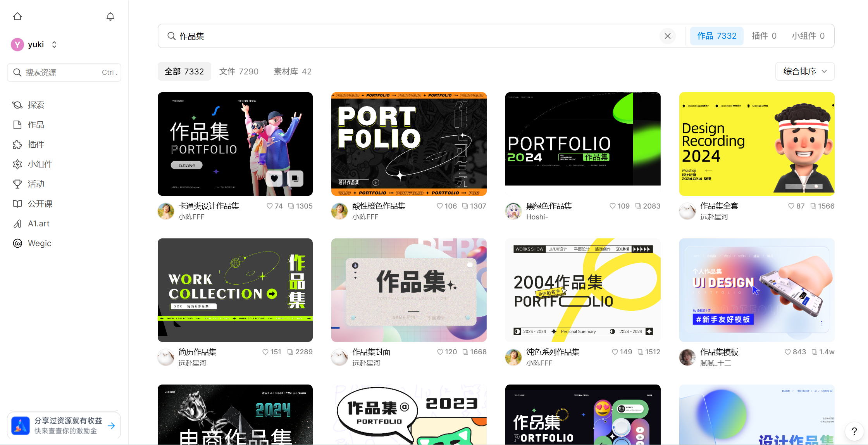Click the heart icon on 卡通类设计作品集 thumbnail
The height and width of the screenshot is (445, 868).
(x=274, y=179)
